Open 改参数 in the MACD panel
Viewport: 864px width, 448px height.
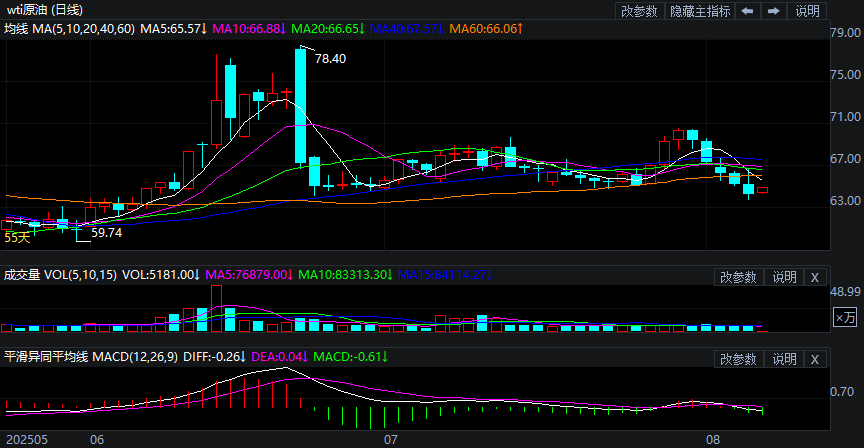[x=738, y=359]
